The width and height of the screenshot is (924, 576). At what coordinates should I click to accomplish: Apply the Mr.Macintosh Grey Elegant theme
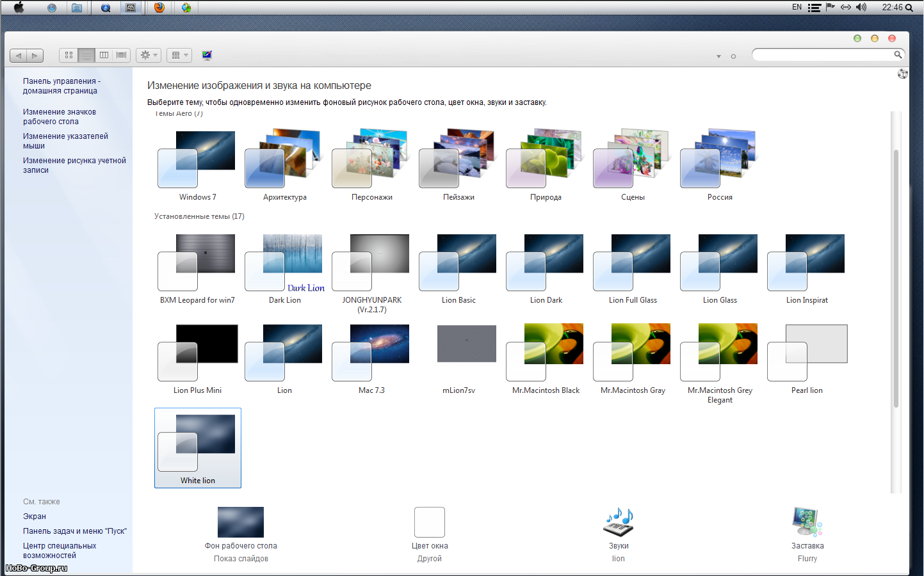(720, 364)
